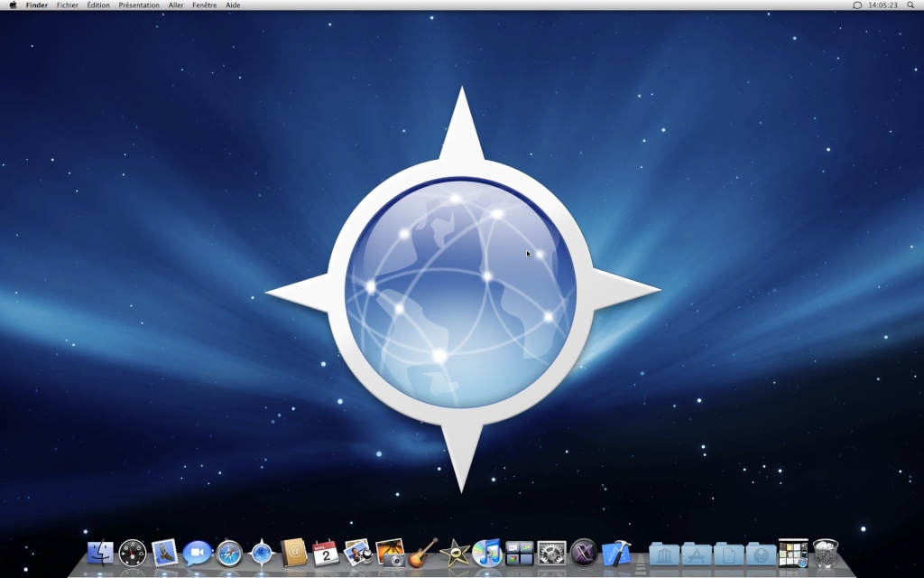Open the Applications folder stack in Dock
The image size is (924, 578).
[x=697, y=554]
